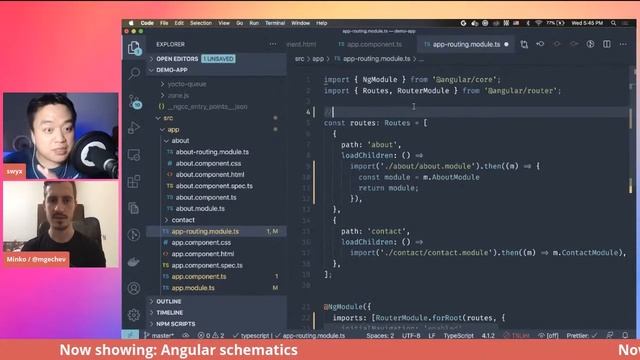Open the Extensions view
The width and height of the screenshot is (640, 360).
pyautogui.click(x=134, y=181)
